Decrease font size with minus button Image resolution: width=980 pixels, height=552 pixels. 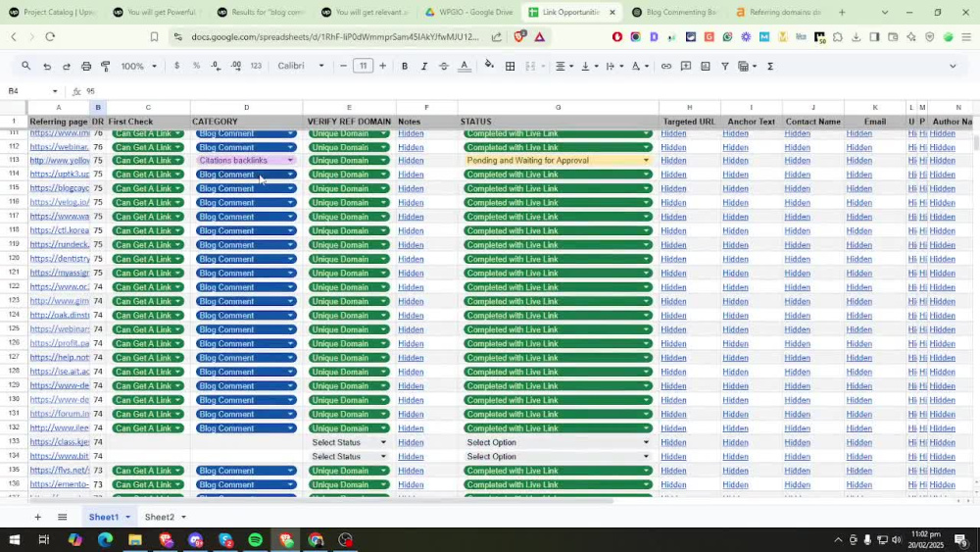343,66
